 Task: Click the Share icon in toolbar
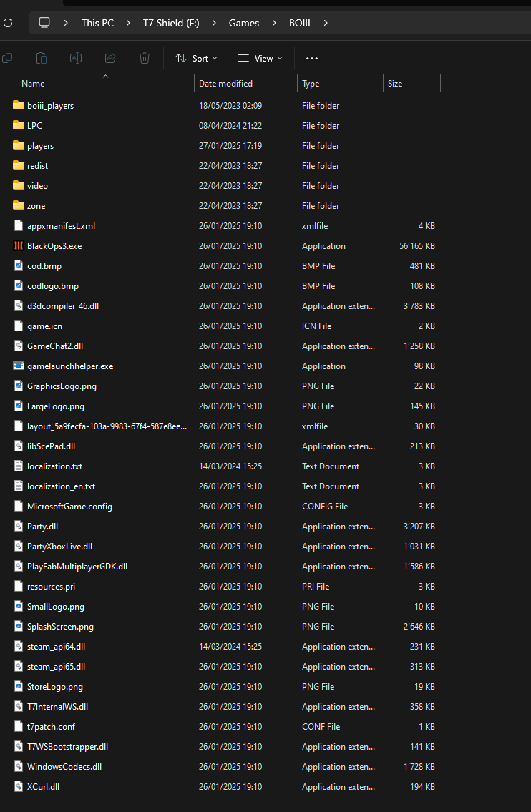click(x=110, y=58)
